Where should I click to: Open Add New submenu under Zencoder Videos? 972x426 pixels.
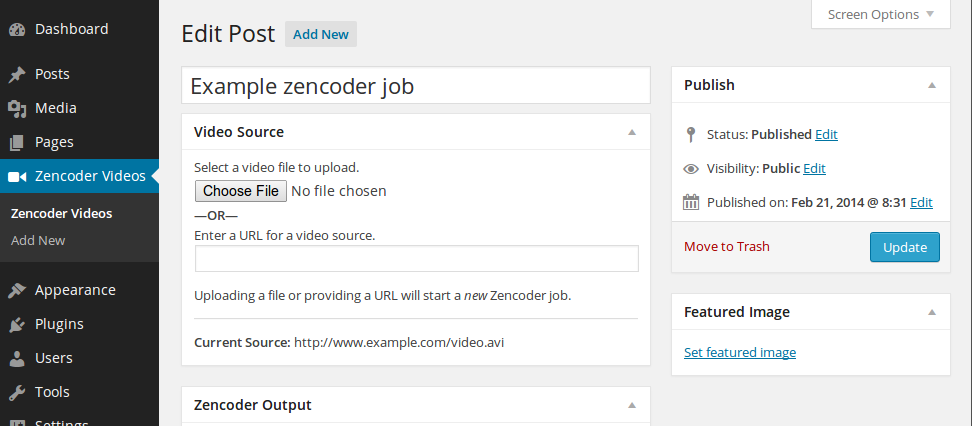tap(38, 240)
